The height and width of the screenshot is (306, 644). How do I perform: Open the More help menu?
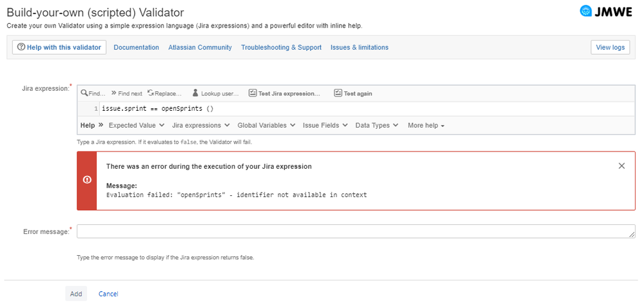(x=426, y=126)
